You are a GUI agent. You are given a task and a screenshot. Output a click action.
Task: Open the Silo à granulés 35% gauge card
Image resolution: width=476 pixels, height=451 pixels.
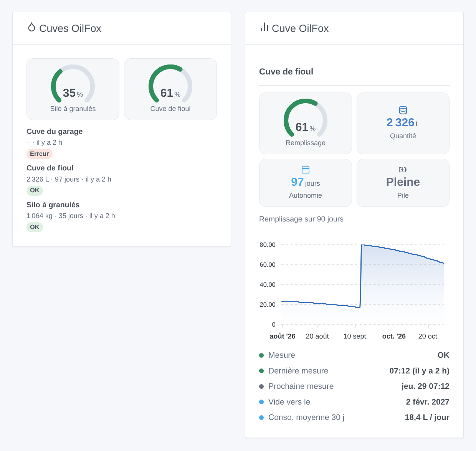click(x=73, y=89)
